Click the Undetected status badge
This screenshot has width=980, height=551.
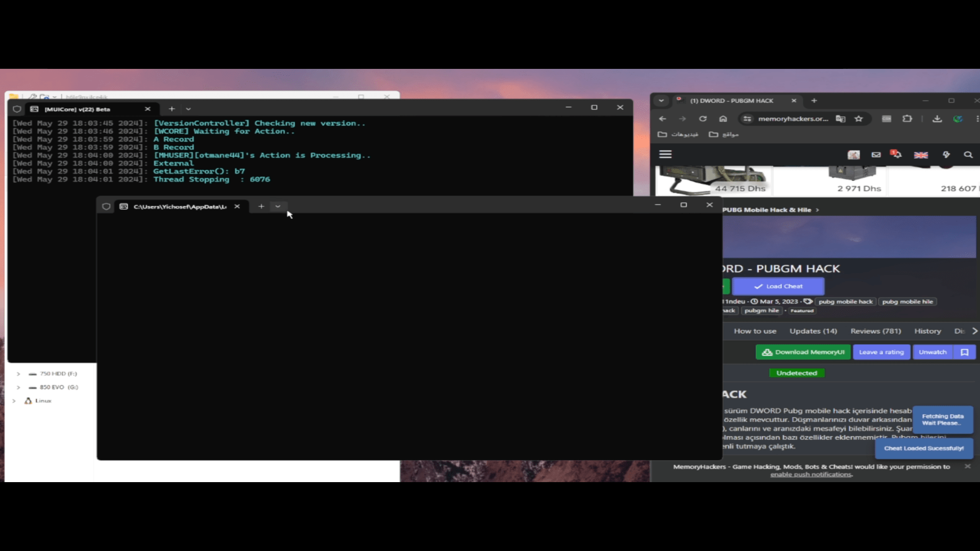click(x=796, y=373)
